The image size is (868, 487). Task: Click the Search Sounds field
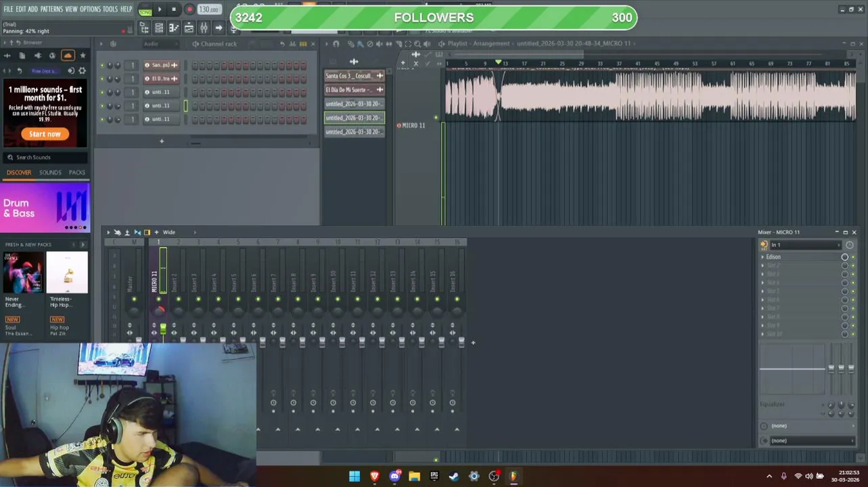45,157
